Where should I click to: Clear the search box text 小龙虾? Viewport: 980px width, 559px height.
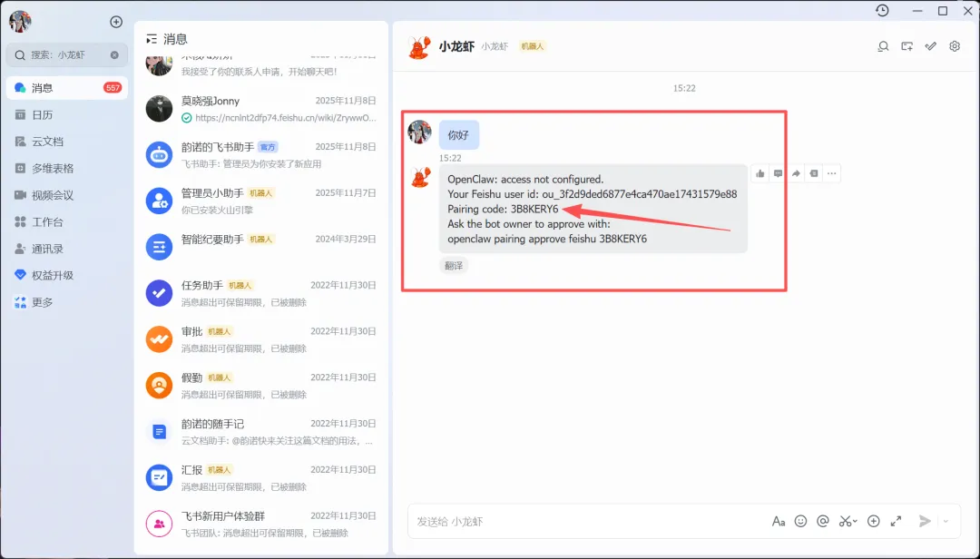[114, 55]
